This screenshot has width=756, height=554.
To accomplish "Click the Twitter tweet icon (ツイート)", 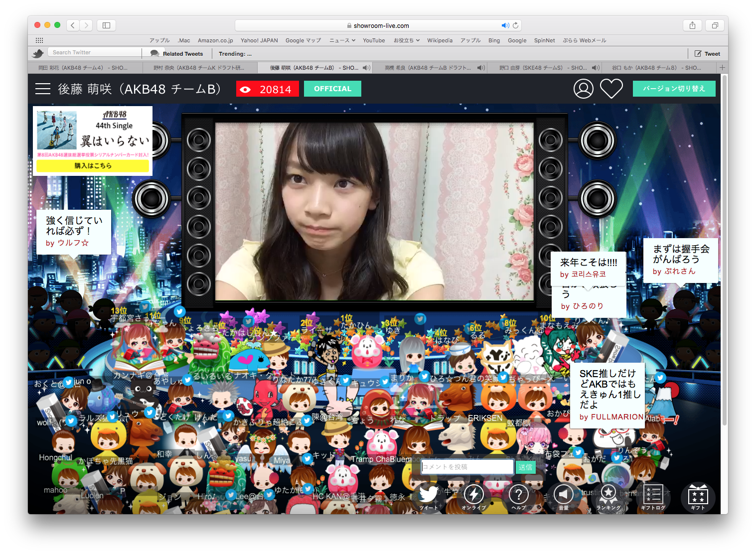I will [429, 497].
